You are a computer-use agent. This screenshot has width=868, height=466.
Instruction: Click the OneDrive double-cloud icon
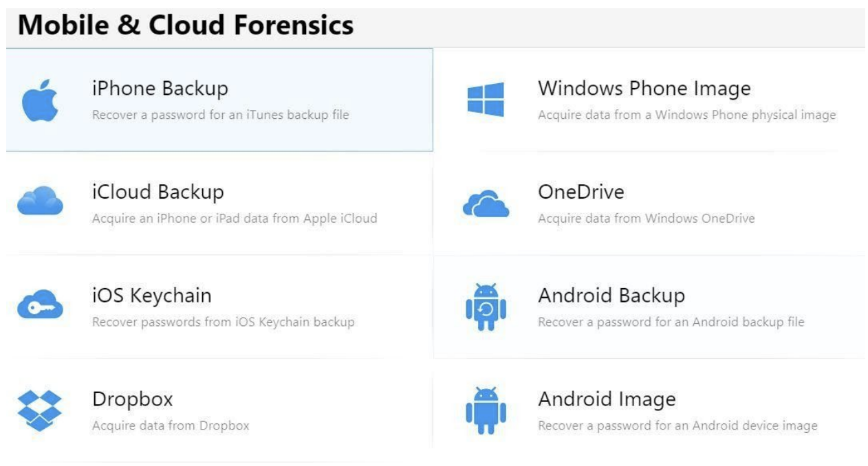coord(486,204)
